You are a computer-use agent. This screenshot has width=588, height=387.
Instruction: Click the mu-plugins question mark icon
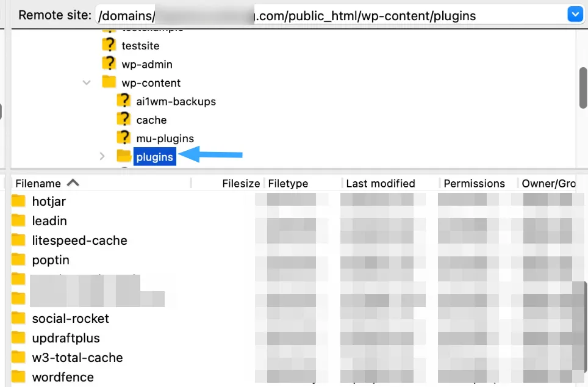tap(124, 137)
